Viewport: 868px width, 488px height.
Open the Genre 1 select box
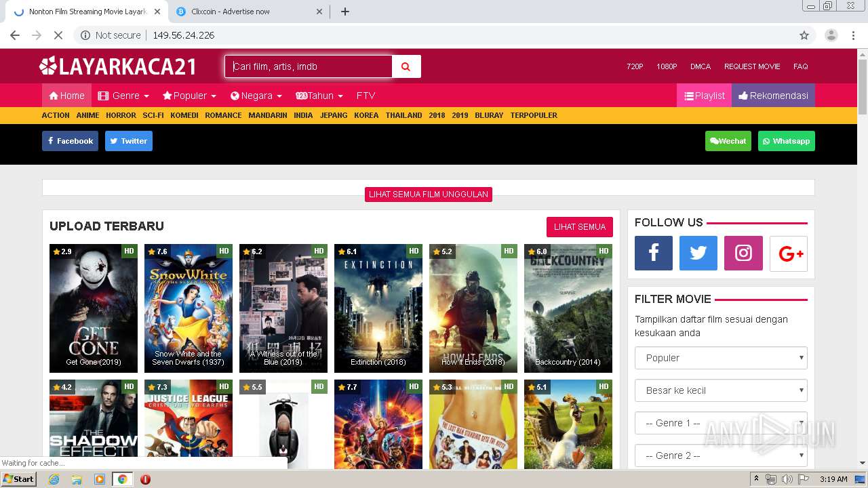pyautogui.click(x=721, y=423)
